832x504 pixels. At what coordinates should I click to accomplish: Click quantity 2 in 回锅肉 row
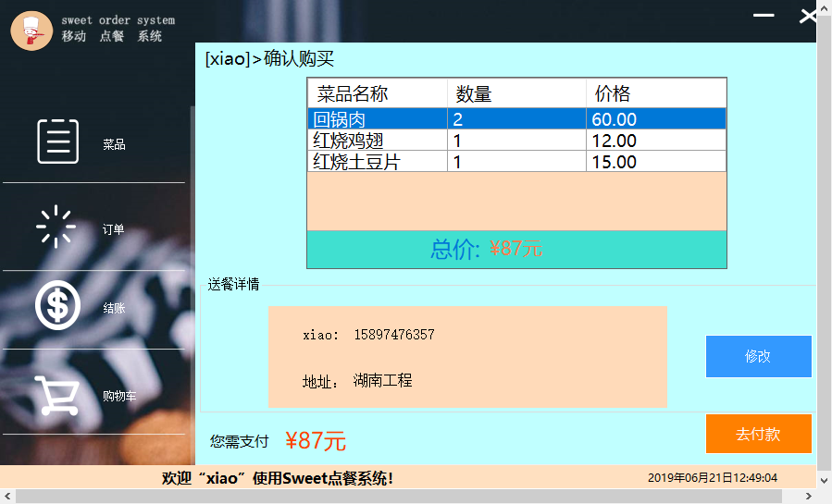click(516, 119)
